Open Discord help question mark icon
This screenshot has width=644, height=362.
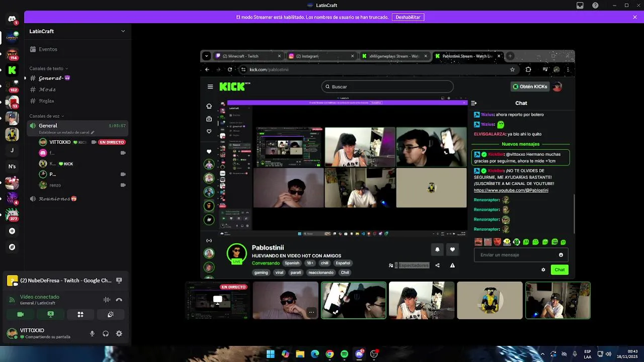[595, 6]
